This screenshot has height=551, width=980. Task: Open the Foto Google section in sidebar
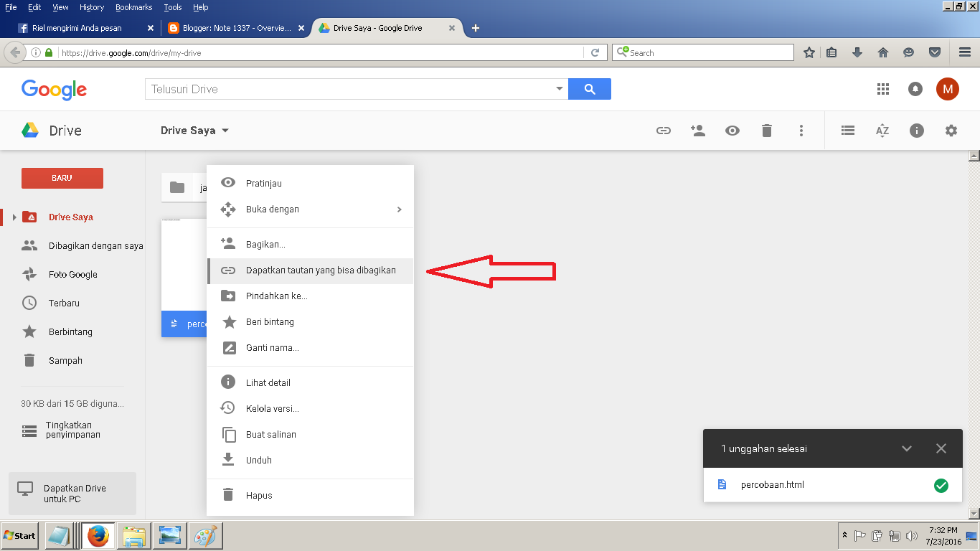[72, 274]
